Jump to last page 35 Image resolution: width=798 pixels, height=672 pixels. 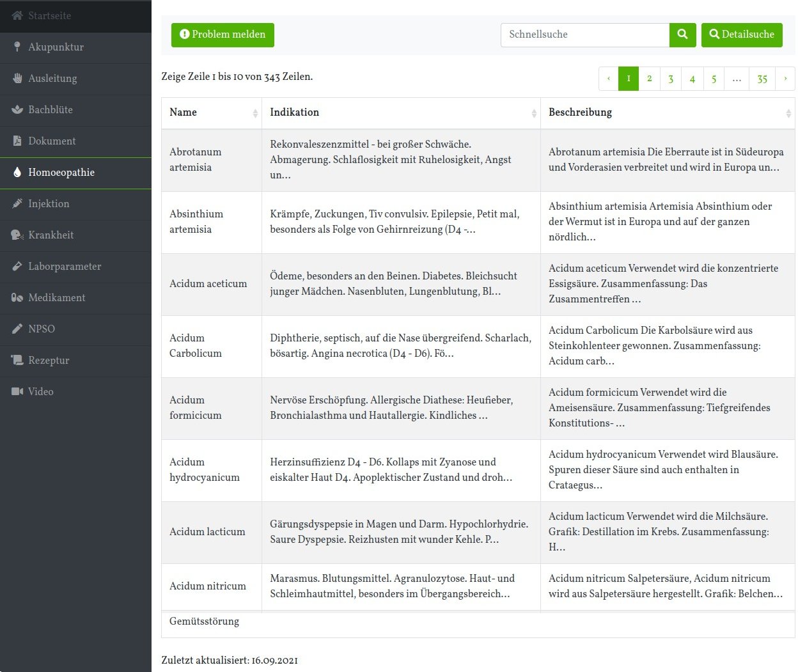[762, 79]
